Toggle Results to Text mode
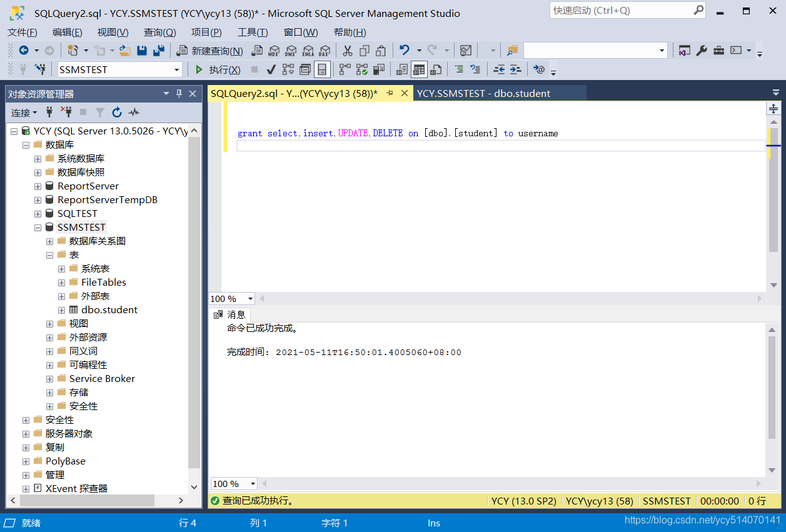Viewport: 786px width, 532px height. coord(403,69)
